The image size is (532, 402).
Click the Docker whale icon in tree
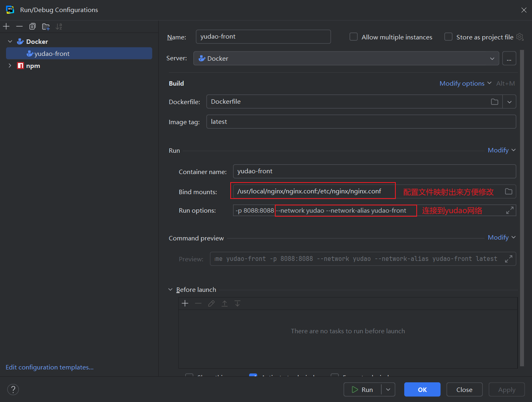[x=20, y=41]
